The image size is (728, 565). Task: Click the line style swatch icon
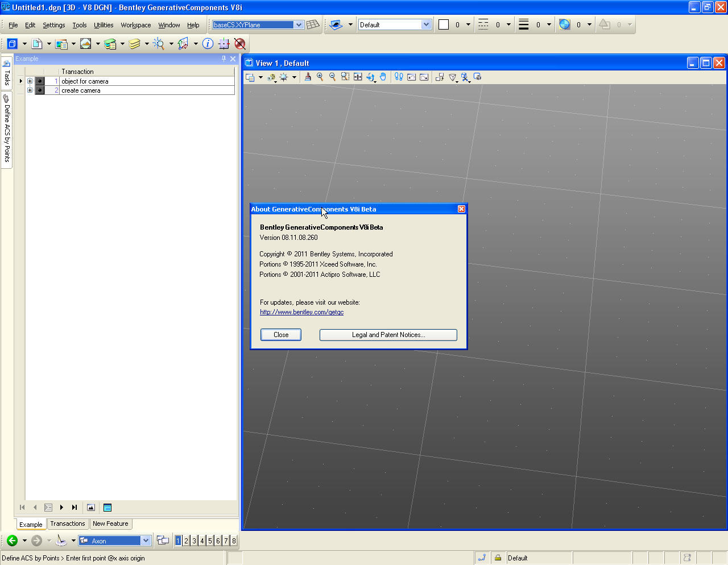(483, 24)
